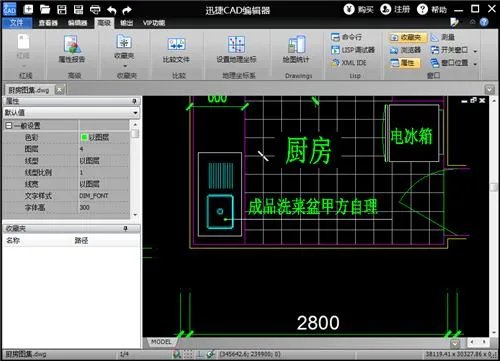500x361 pixels.
Task: Switch to the 编辑器 editor tab
Action: 78,23
